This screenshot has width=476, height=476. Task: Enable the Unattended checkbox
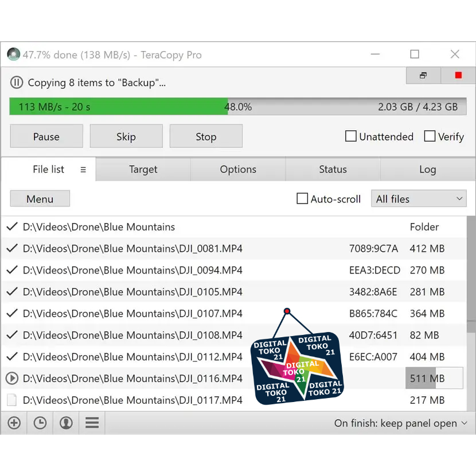point(350,136)
